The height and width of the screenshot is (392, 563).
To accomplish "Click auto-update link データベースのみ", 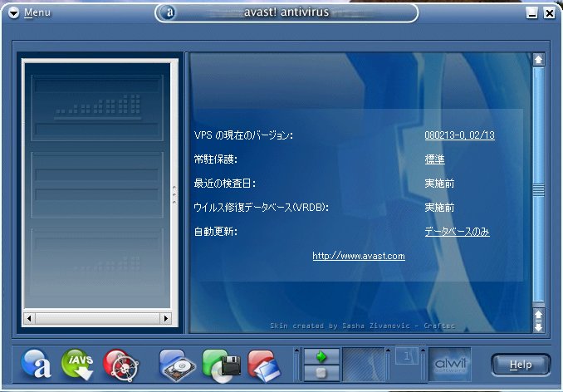I will pyautogui.click(x=457, y=232).
